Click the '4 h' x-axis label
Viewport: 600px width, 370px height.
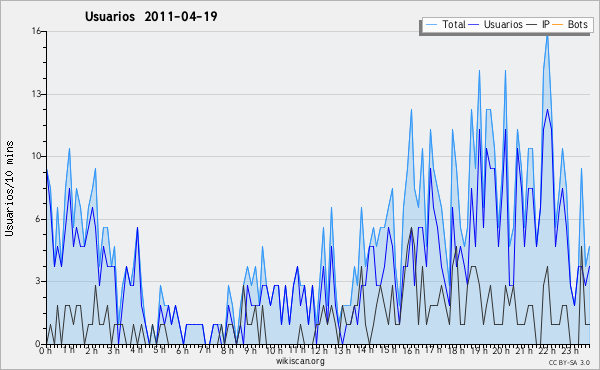tap(137, 350)
